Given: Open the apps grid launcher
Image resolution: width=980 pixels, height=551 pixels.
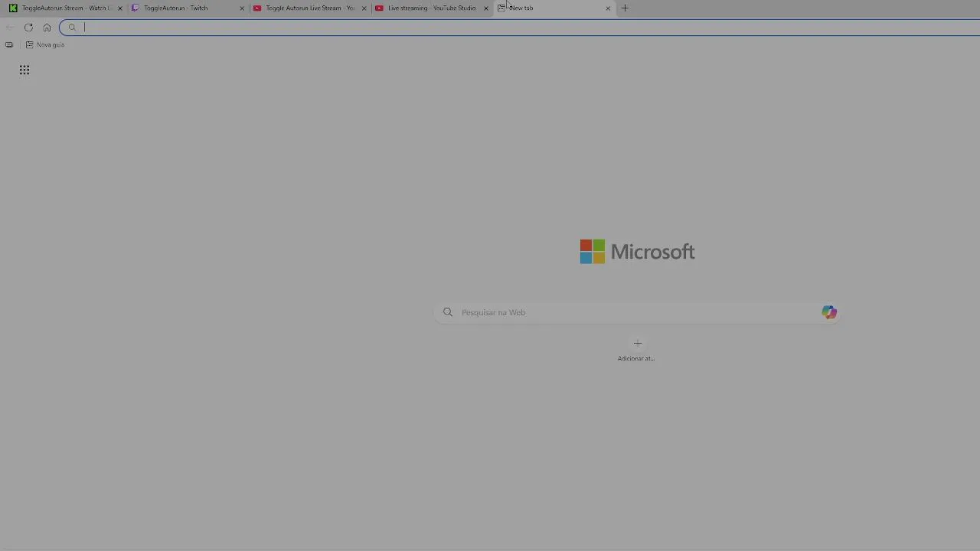Looking at the screenshot, I should [24, 70].
